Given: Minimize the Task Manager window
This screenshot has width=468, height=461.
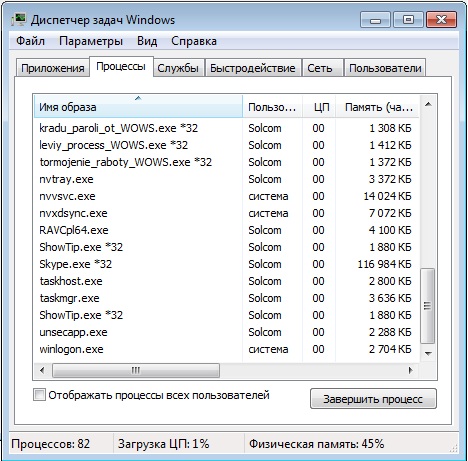Looking at the screenshot, I should click(x=375, y=20).
